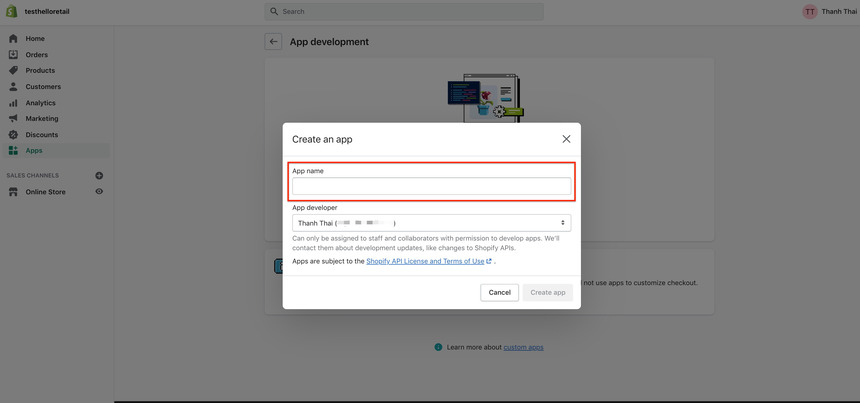Open the Orders section icon
Image resolution: width=860 pixels, height=403 pixels.
tap(13, 54)
